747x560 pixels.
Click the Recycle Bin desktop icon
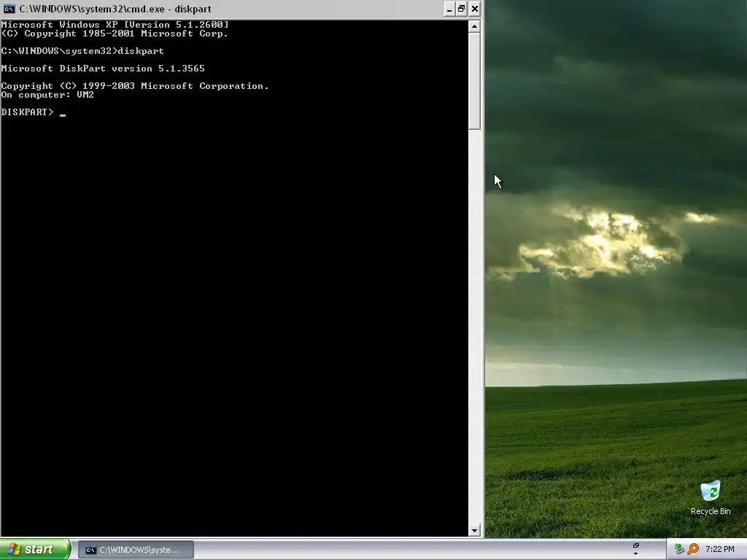(x=711, y=498)
